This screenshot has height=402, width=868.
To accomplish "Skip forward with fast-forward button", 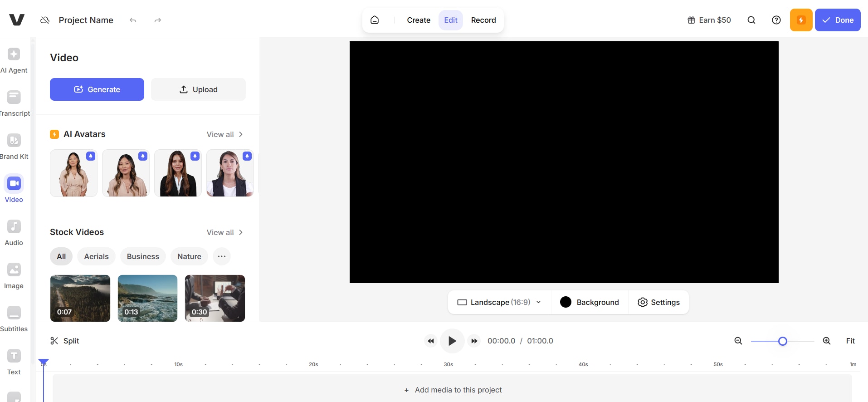I will tap(474, 341).
